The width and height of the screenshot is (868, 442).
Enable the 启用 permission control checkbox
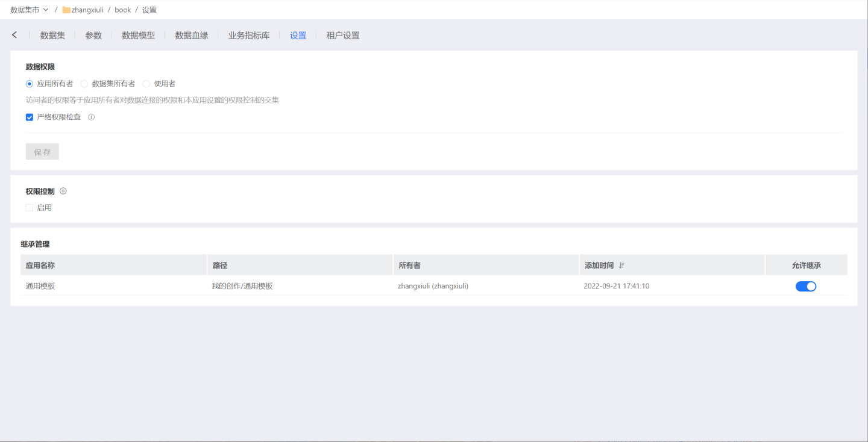pos(30,208)
